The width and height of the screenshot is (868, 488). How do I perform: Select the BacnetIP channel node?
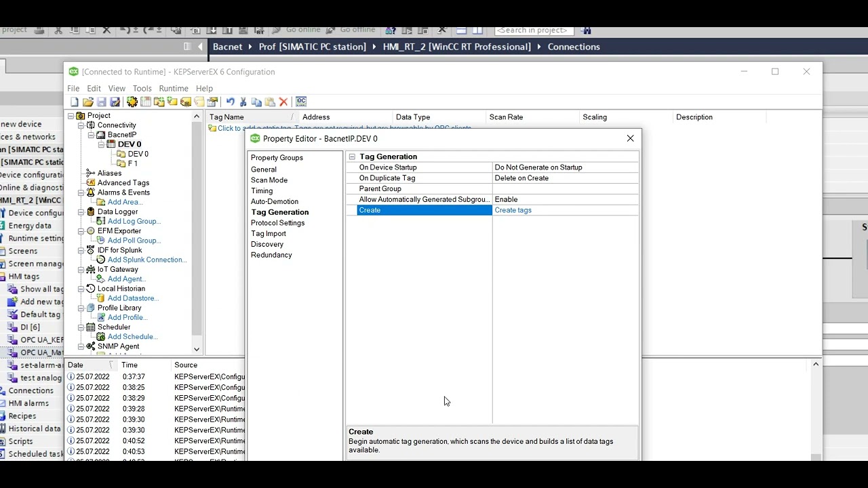(x=122, y=135)
